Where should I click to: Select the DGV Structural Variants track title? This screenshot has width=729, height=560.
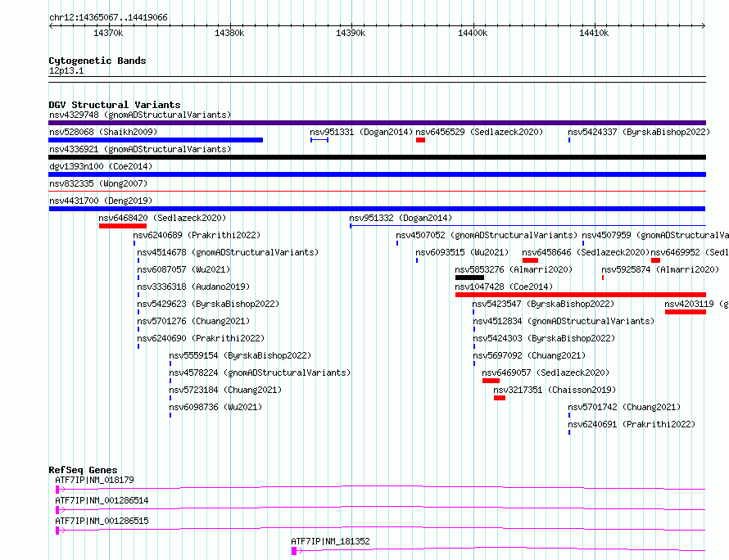coord(115,105)
